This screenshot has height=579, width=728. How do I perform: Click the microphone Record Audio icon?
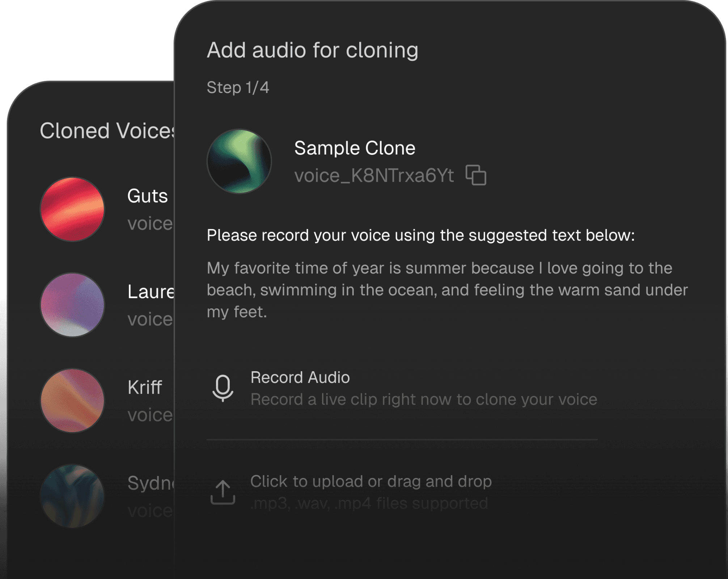[223, 388]
